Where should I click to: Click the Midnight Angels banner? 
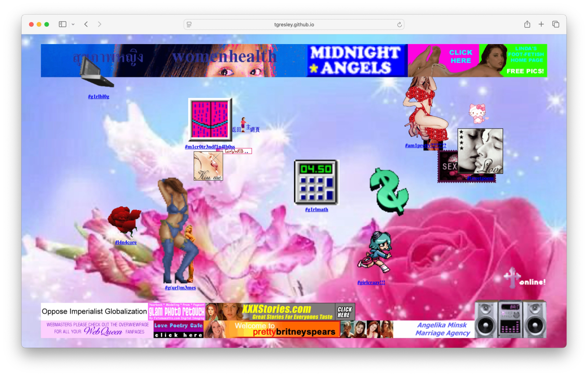point(357,61)
